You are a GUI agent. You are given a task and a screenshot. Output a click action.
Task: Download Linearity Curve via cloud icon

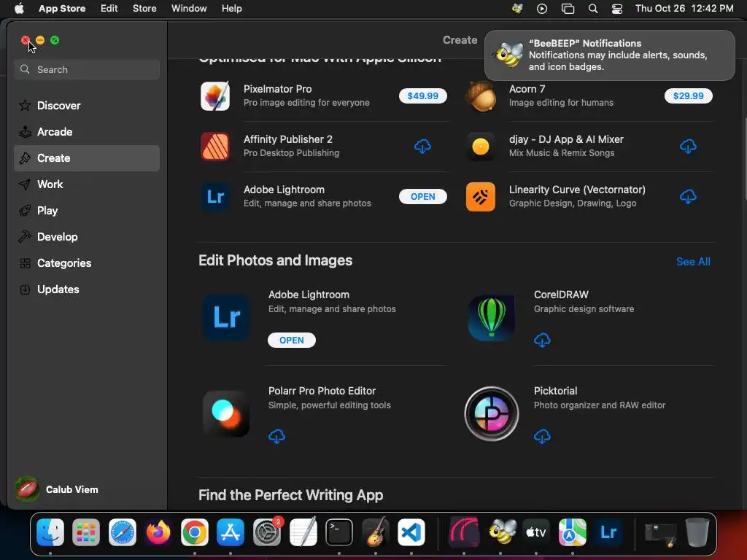688,197
